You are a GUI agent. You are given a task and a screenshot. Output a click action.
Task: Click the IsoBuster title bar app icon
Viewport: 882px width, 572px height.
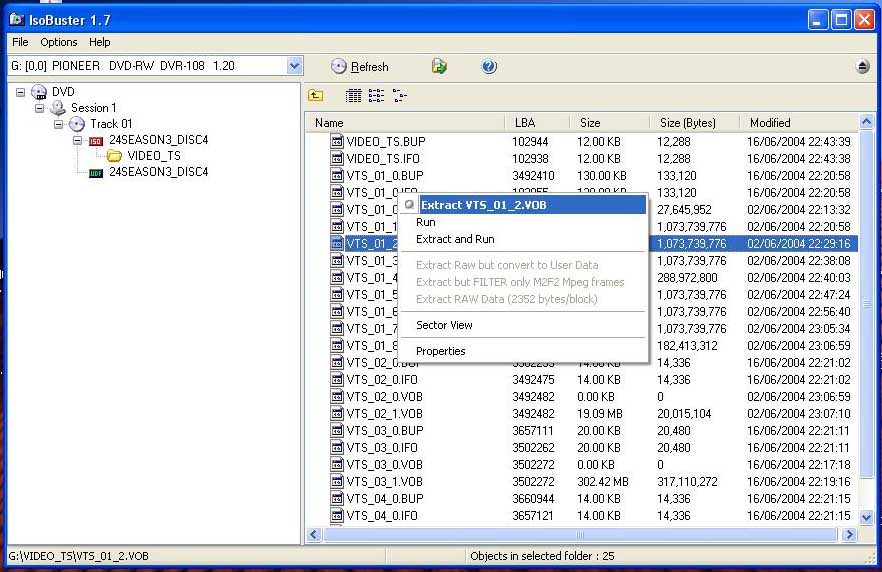17,20
